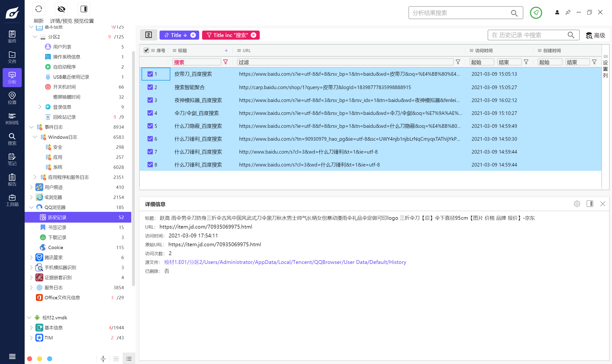Uncheck the select-all header checkbox
This screenshot has width=612, height=364.
point(146,50)
